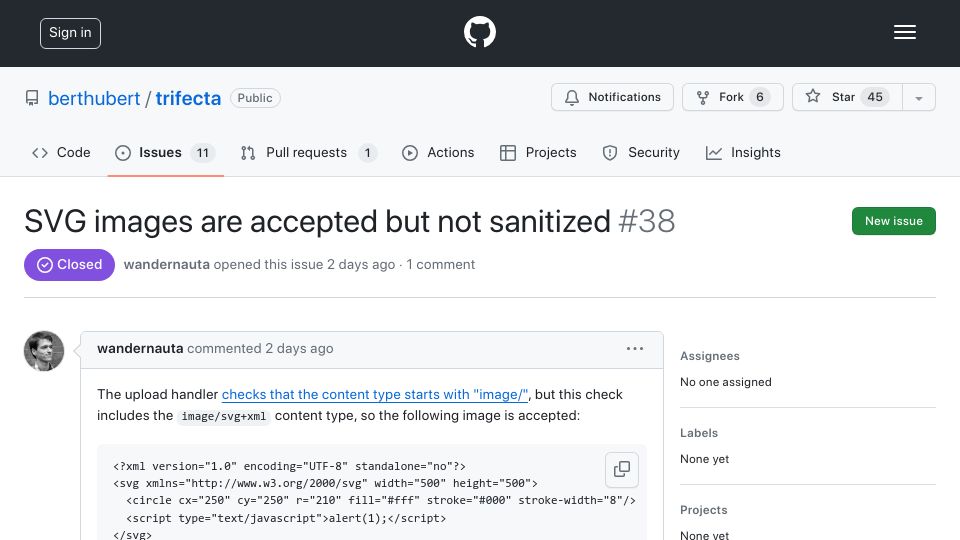Star the trifecta repository

pos(847,97)
